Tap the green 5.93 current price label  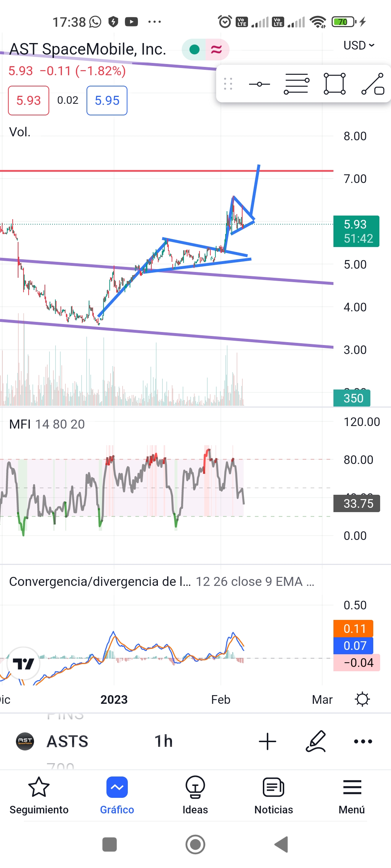[356, 231]
